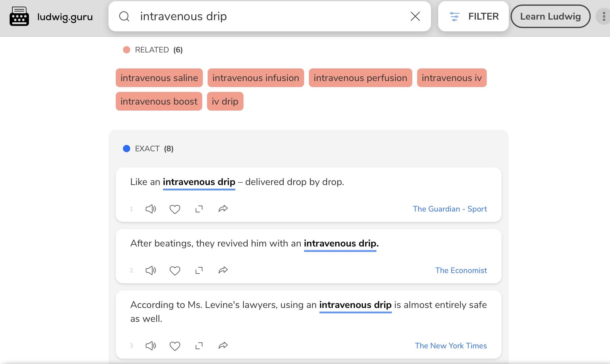This screenshot has width=610, height=364.
Task: Click the search magnifier icon
Action: coord(124,16)
